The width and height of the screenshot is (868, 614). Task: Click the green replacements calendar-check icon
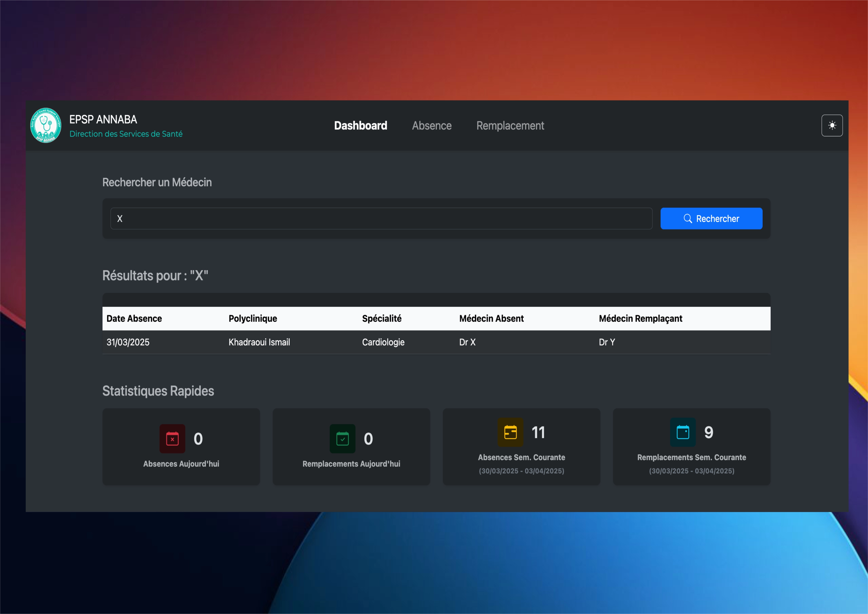(x=342, y=439)
